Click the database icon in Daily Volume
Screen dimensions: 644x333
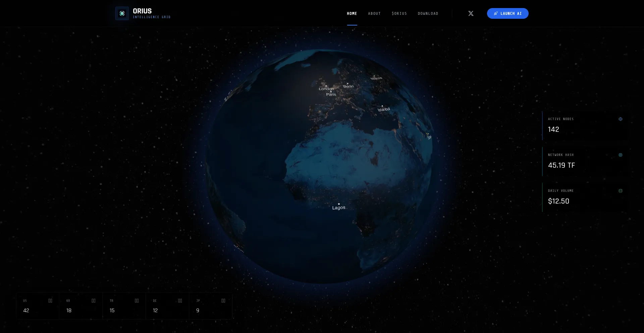(620, 191)
